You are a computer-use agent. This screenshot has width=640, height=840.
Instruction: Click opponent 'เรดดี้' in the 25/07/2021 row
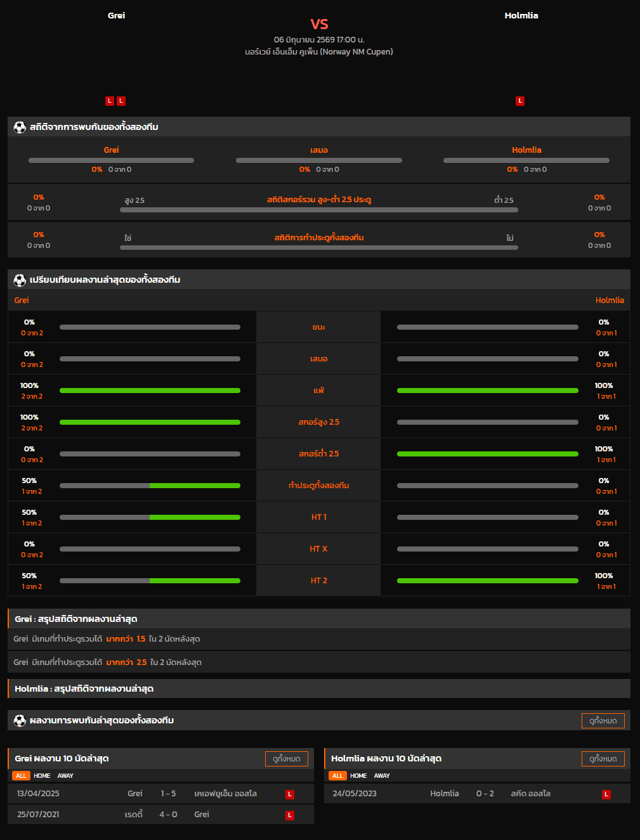point(134,815)
